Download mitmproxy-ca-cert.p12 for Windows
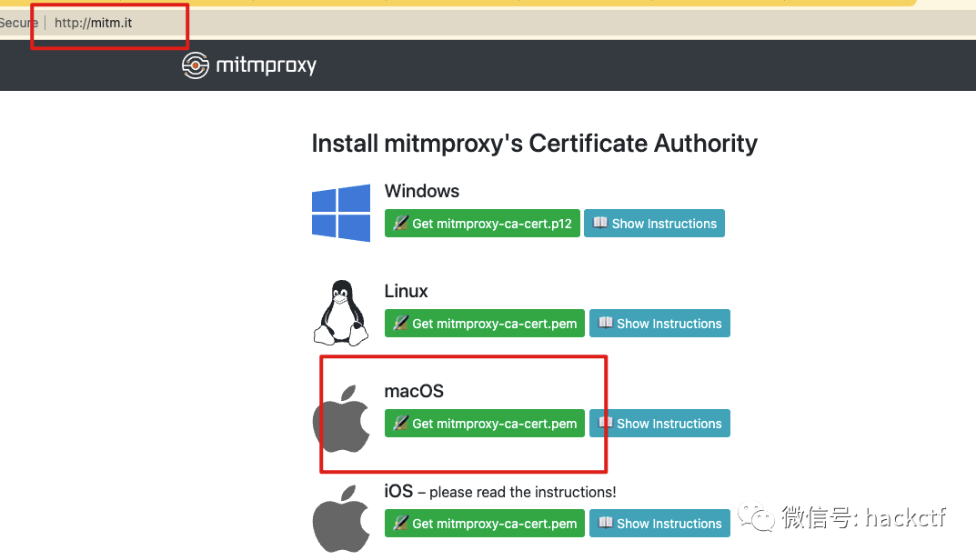 click(x=482, y=224)
